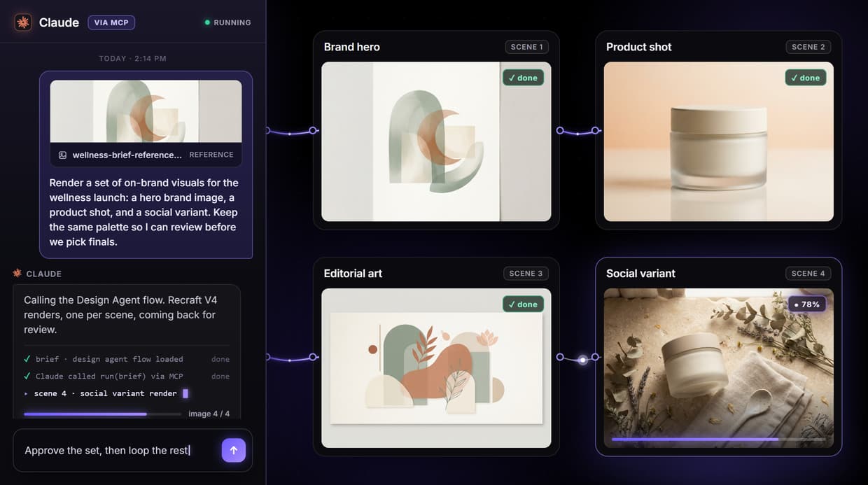Click the Claude title in the header
868x485 pixels.
click(59, 22)
